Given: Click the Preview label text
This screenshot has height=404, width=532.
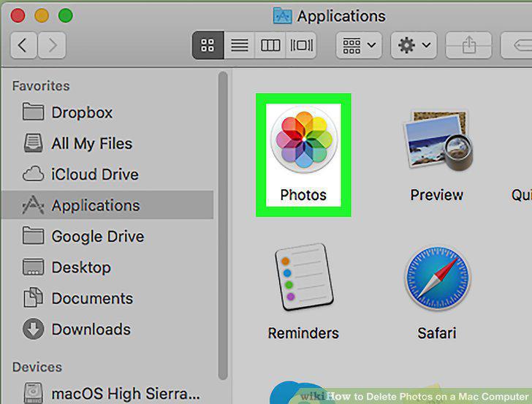Looking at the screenshot, I should [x=437, y=195].
